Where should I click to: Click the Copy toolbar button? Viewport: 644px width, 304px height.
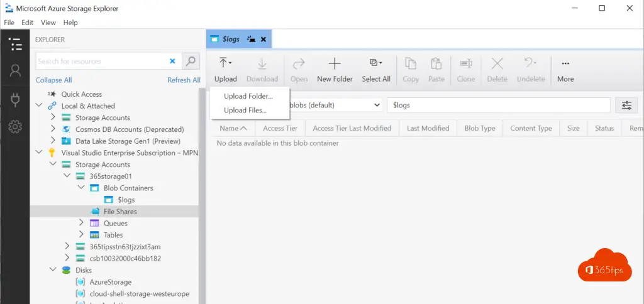tap(410, 70)
